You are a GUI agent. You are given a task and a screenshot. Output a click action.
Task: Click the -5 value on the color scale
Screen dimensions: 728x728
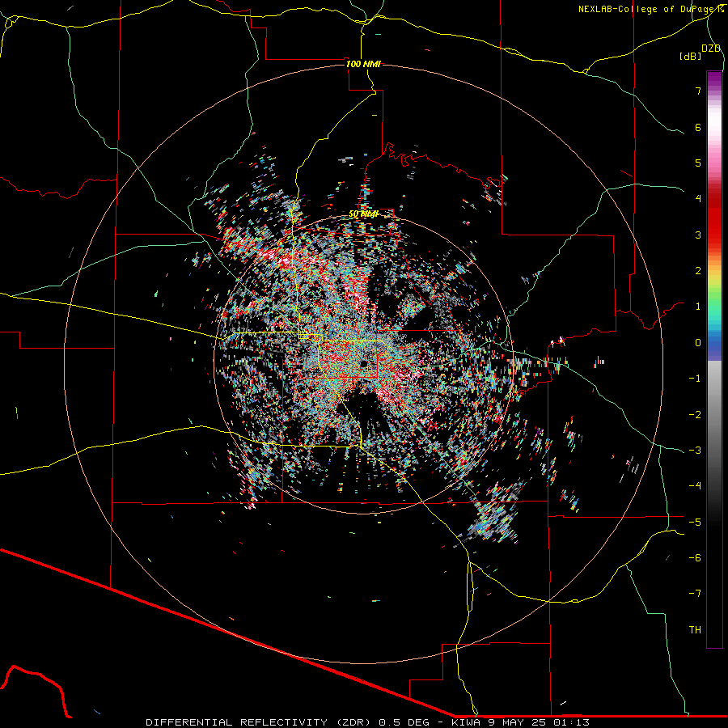(x=695, y=522)
